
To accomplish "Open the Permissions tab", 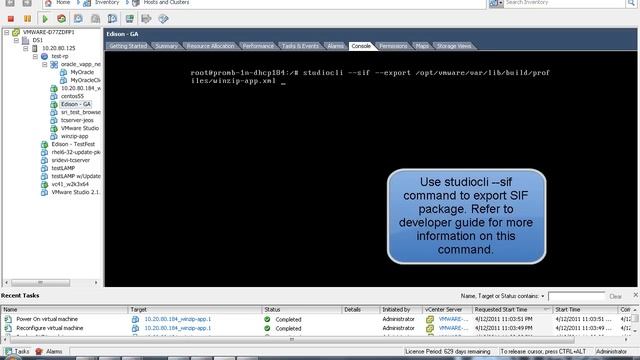I will [x=393, y=46].
